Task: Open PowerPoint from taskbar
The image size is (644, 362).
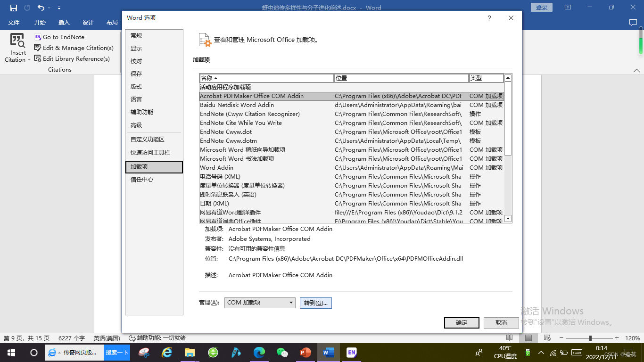Action: (x=305, y=353)
